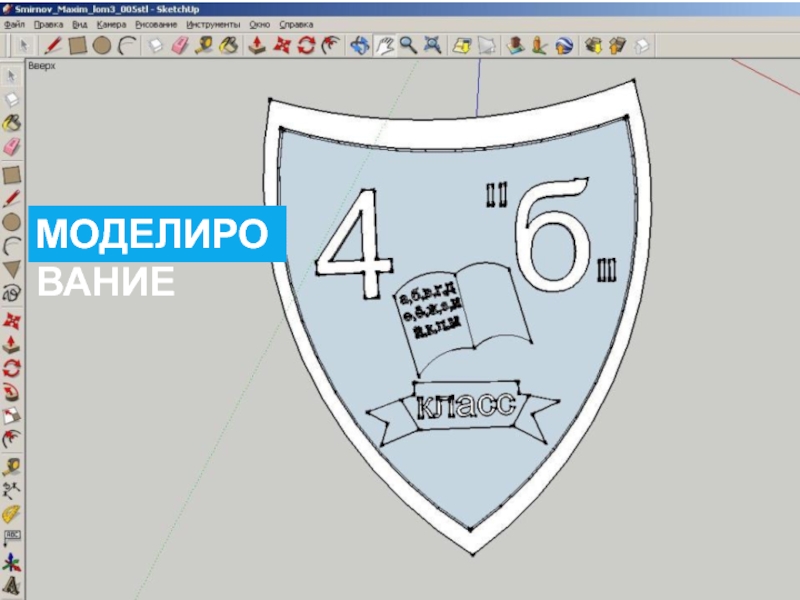Select the Rotate tool in vertical toolbar
Image resolution: width=800 pixels, height=600 pixels.
tap(12, 368)
